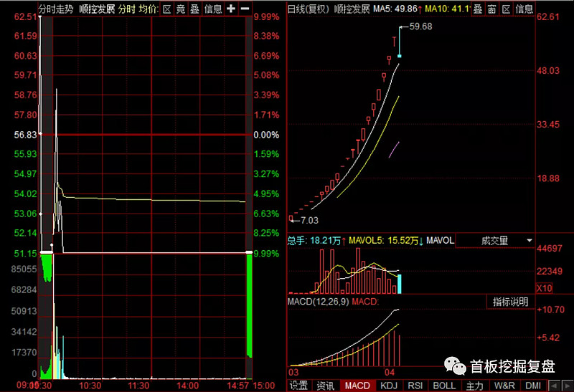
Task: Click the 总手: 18.21万 volume label
Action: [316, 241]
